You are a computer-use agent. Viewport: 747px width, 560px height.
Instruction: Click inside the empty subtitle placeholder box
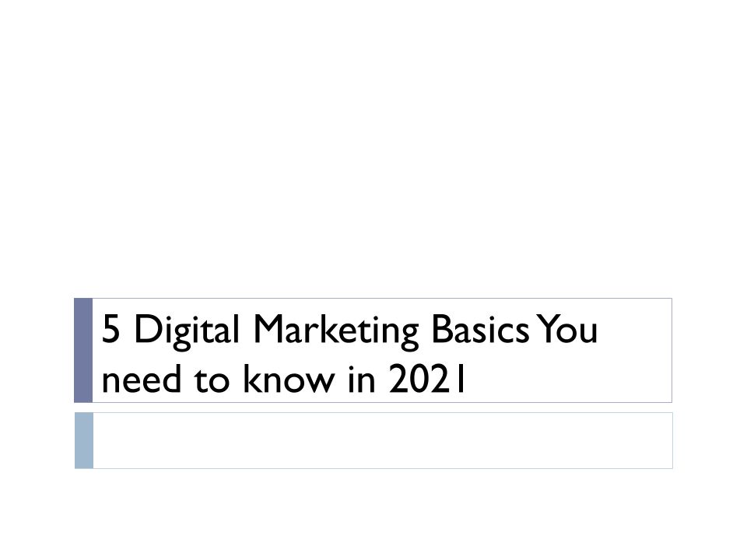(381, 440)
